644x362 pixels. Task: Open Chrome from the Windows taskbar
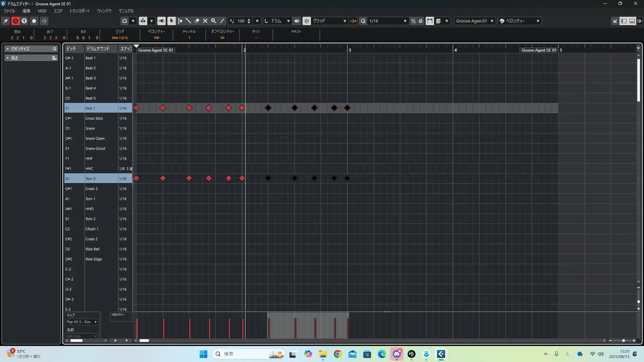pyautogui.click(x=337, y=354)
